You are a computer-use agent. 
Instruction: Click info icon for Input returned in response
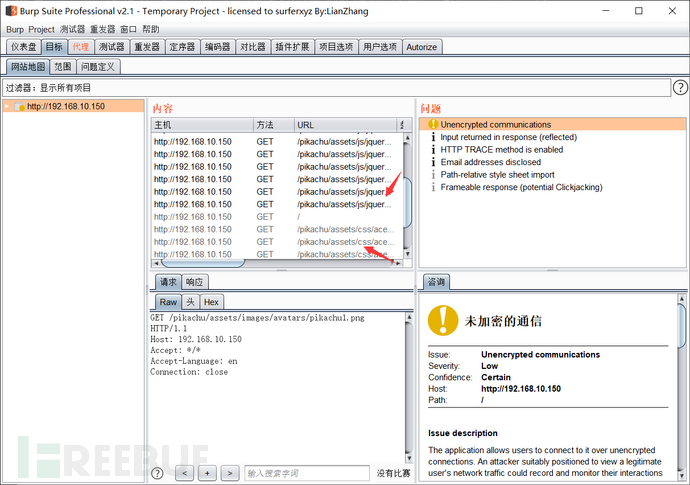433,137
